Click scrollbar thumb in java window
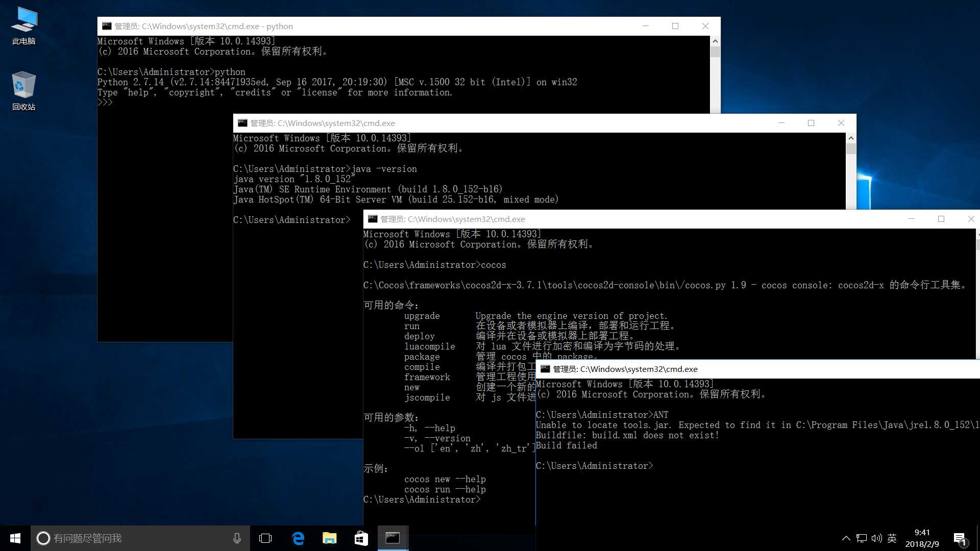The width and height of the screenshot is (980, 551). [x=851, y=148]
